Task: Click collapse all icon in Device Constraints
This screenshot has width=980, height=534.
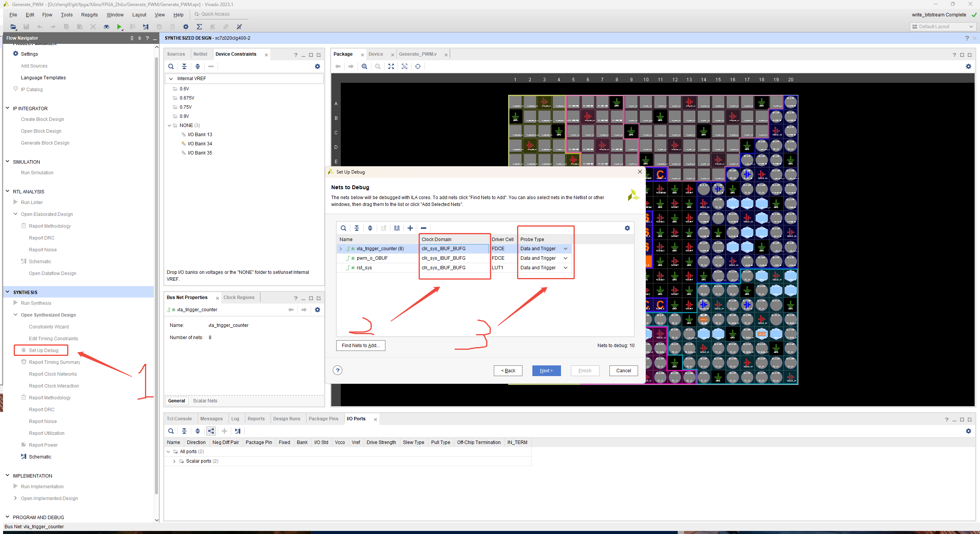Action: click(x=184, y=66)
